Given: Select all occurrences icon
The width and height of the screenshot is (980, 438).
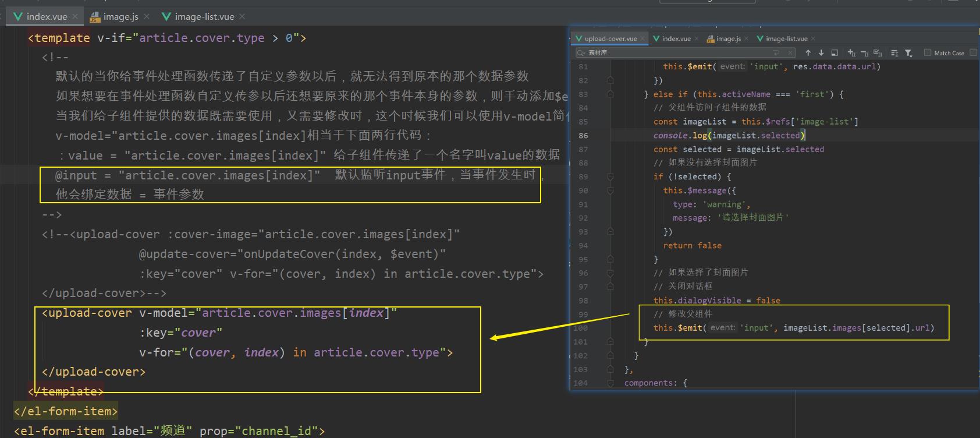Looking at the screenshot, I should (x=878, y=52).
